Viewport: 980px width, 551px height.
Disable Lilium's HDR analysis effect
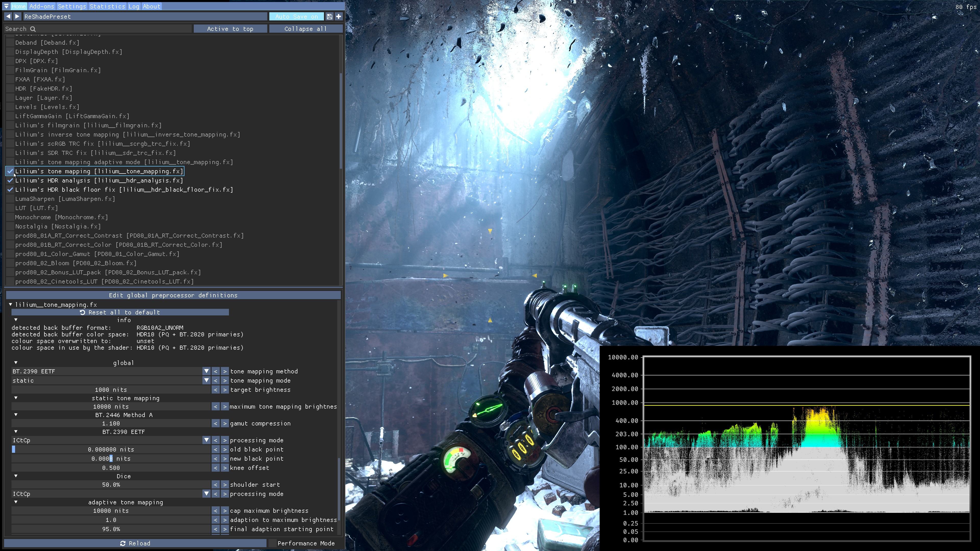pyautogui.click(x=10, y=180)
